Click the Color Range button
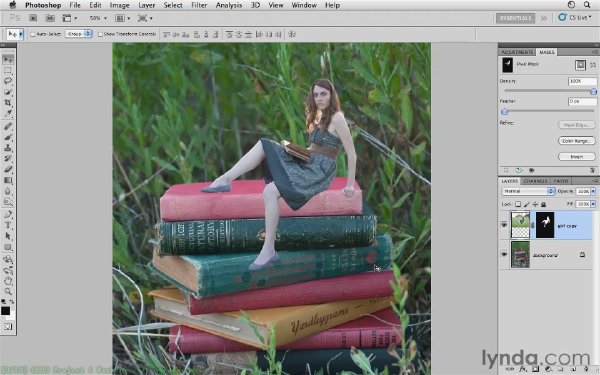 pos(577,141)
